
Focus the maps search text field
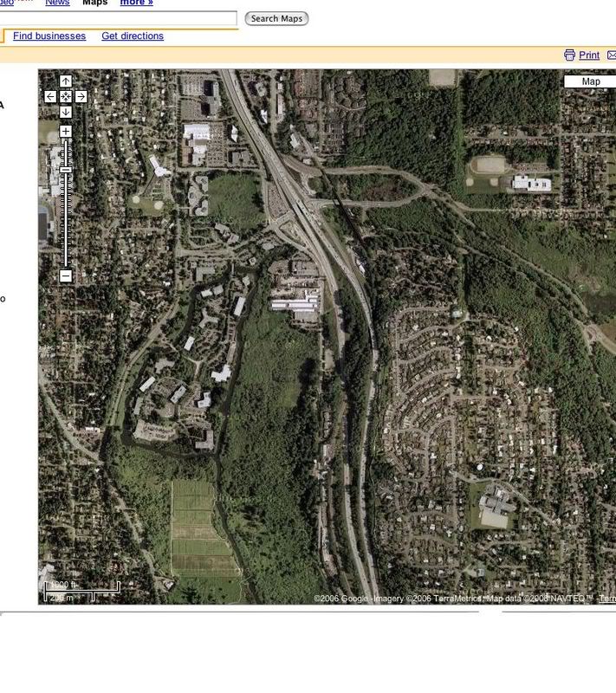pos(118,18)
